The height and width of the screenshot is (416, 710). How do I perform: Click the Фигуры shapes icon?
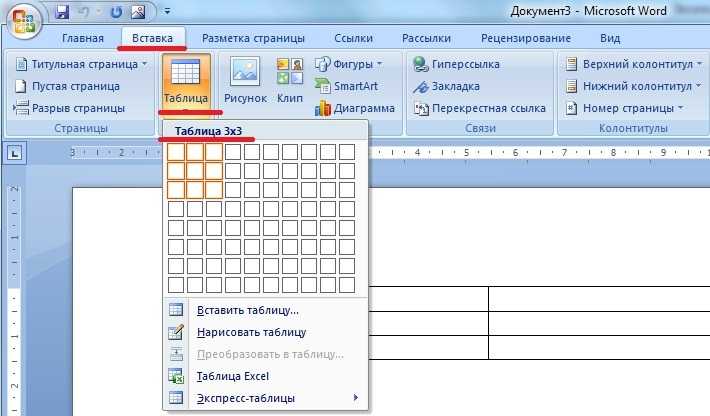pos(322,64)
